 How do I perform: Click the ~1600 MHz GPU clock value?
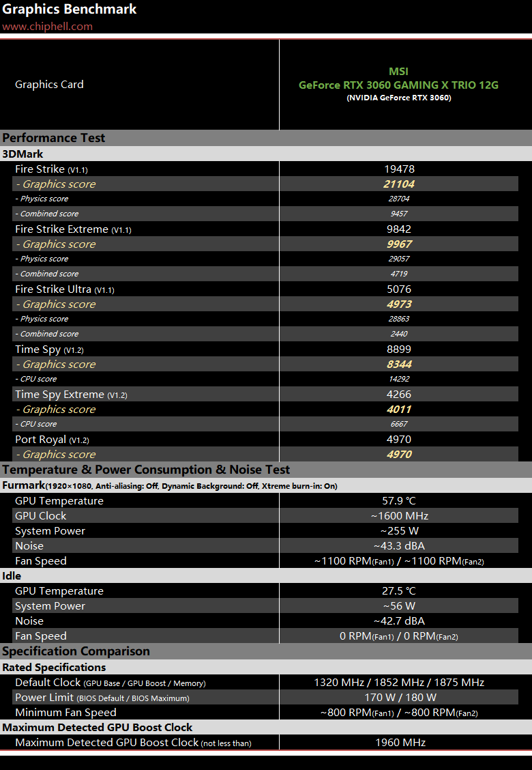click(x=400, y=515)
